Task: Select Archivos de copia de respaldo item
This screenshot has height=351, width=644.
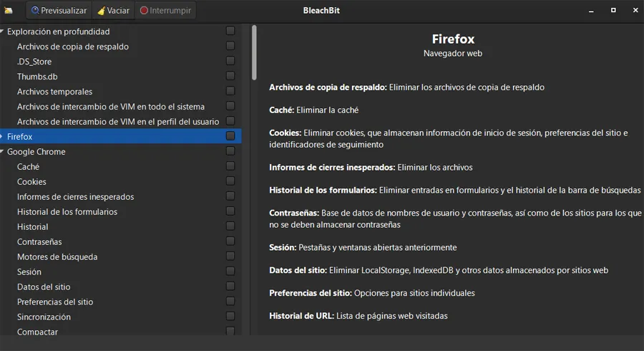Action: [x=120, y=47]
